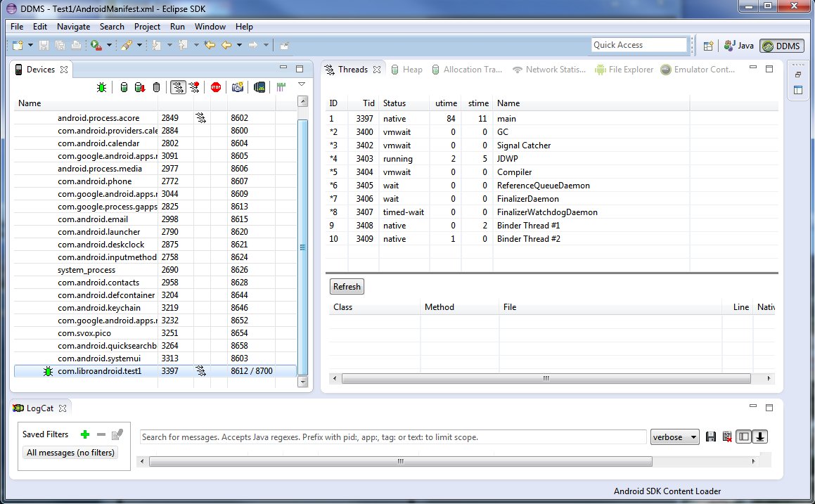Close the Threads view tab
This screenshot has height=504, width=815.
[377, 70]
